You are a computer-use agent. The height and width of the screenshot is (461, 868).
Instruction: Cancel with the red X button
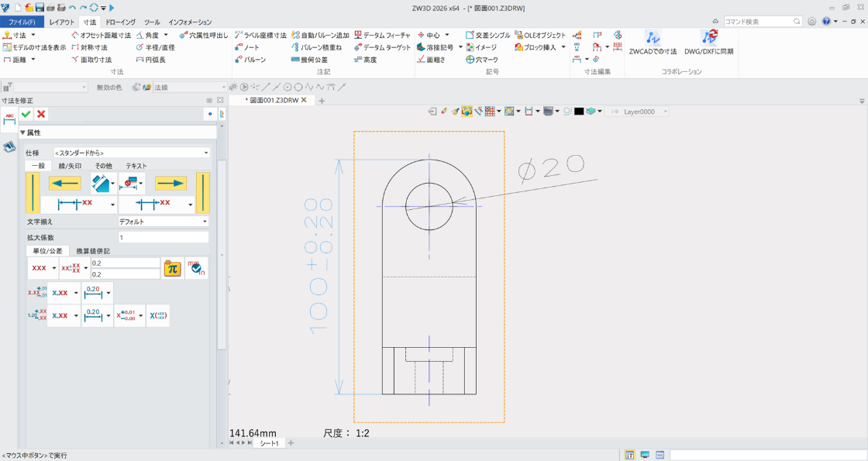41,114
